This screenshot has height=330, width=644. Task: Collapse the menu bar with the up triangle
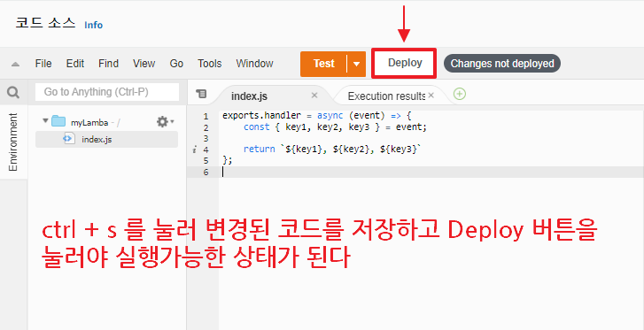click(x=15, y=64)
